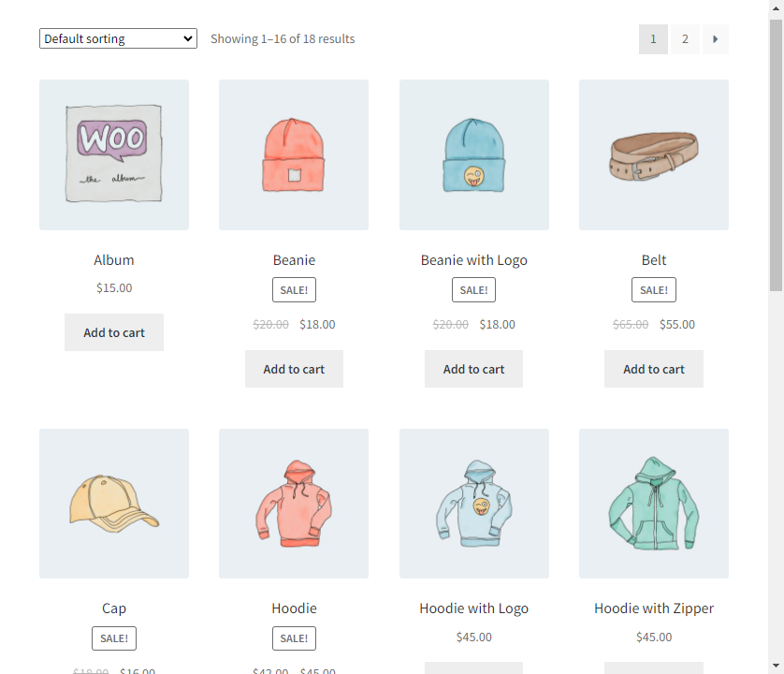Image resolution: width=784 pixels, height=674 pixels.
Task: Open the yellow Cap product image
Action: [x=114, y=504]
